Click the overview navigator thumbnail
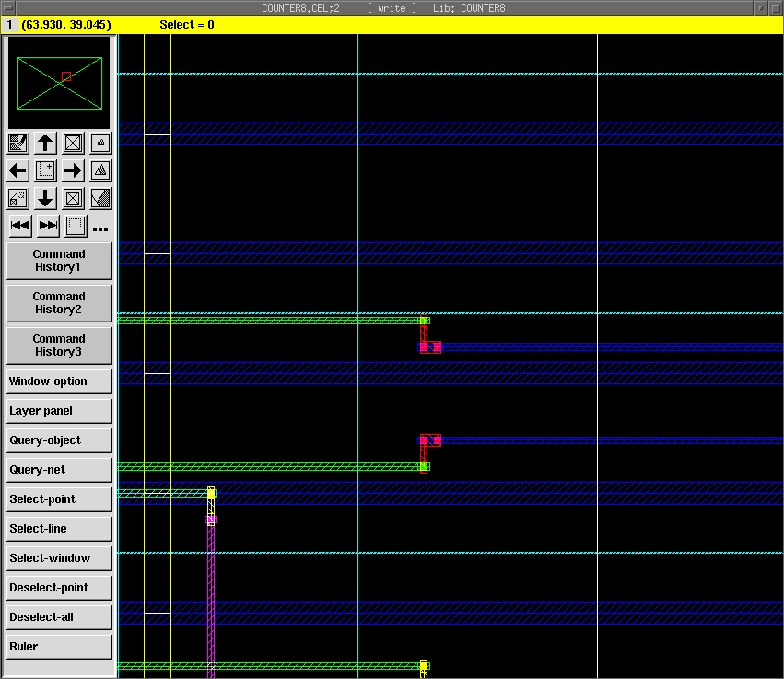 coord(59,82)
